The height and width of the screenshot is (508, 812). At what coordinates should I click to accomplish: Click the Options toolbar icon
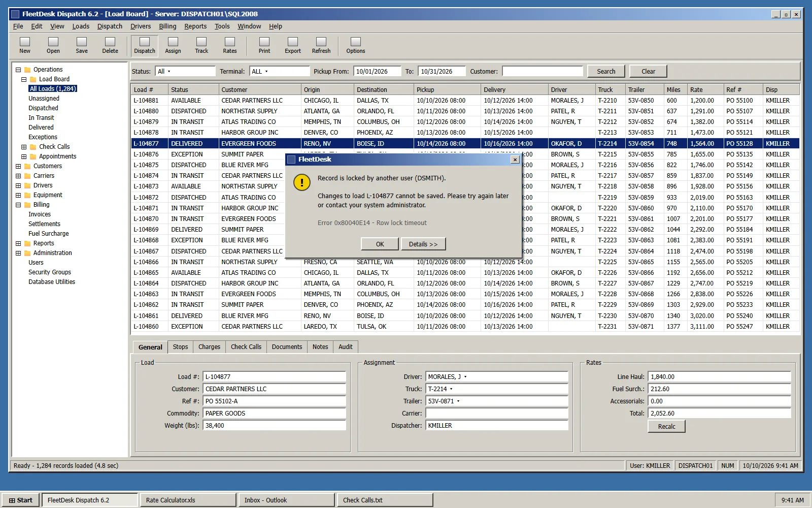356,45
